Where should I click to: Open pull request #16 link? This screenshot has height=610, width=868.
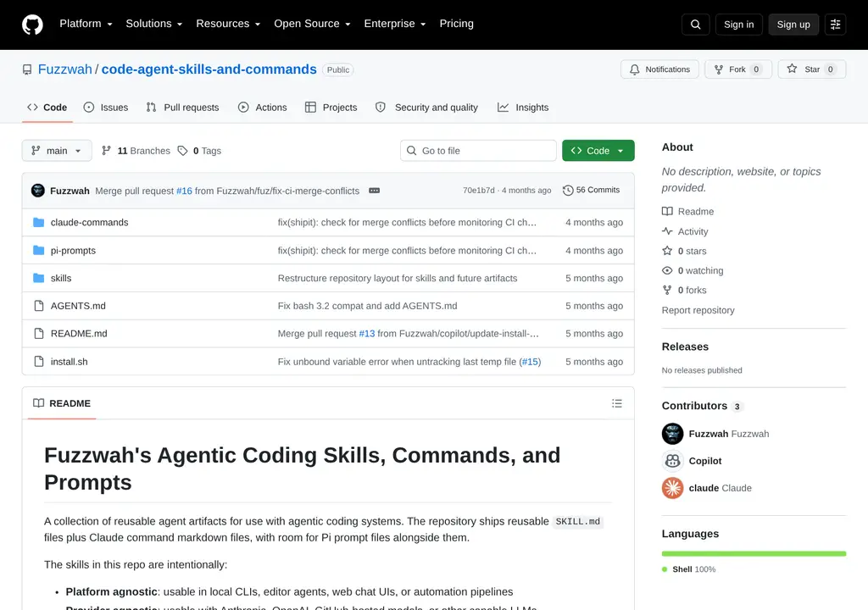coord(184,191)
